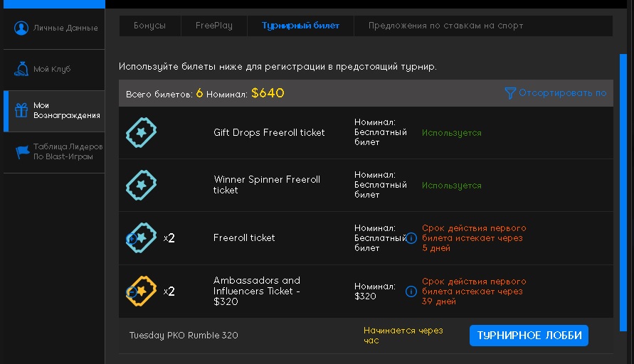Image resolution: width=634 pixels, height=364 pixels.
Task: Click the Blast leaderboard flag icon
Action: click(23, 152)
